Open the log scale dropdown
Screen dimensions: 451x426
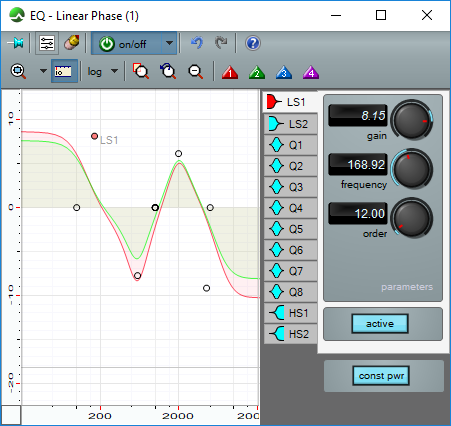click(102, 71)
